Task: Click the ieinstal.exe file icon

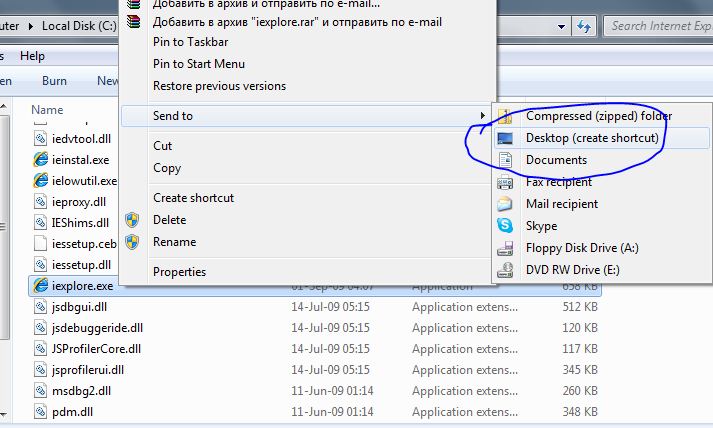Action: coord(40,160)
